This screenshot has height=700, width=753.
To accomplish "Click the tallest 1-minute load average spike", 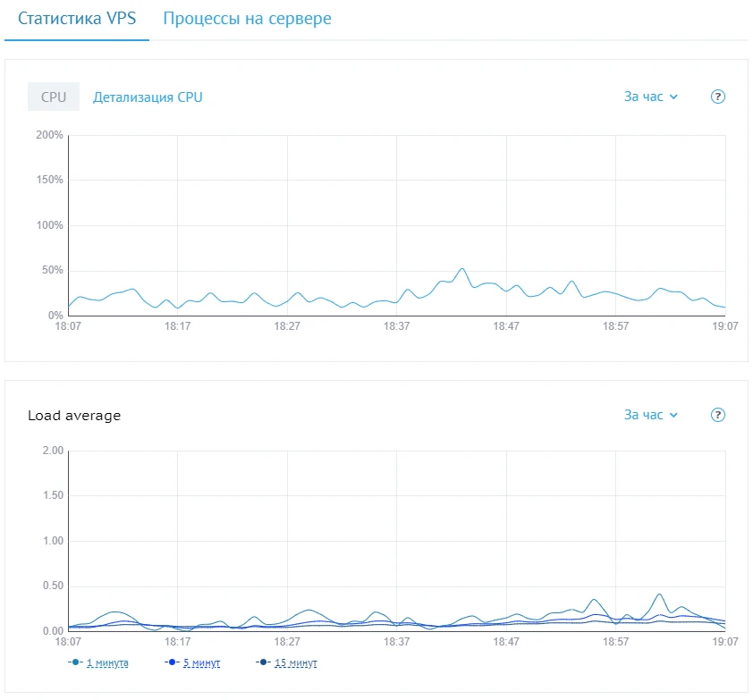I will (x=659, y=594).
